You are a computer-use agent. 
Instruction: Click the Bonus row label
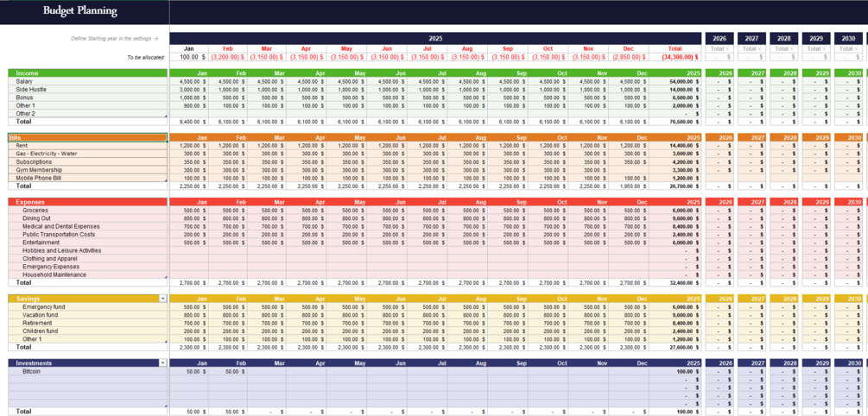[24, 98]
